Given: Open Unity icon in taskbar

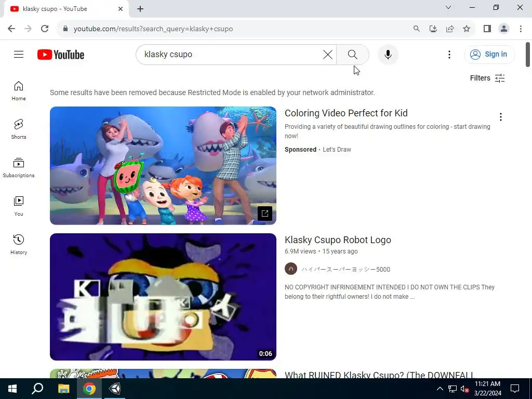Looking at the screenshot, I should coord(115,389).
